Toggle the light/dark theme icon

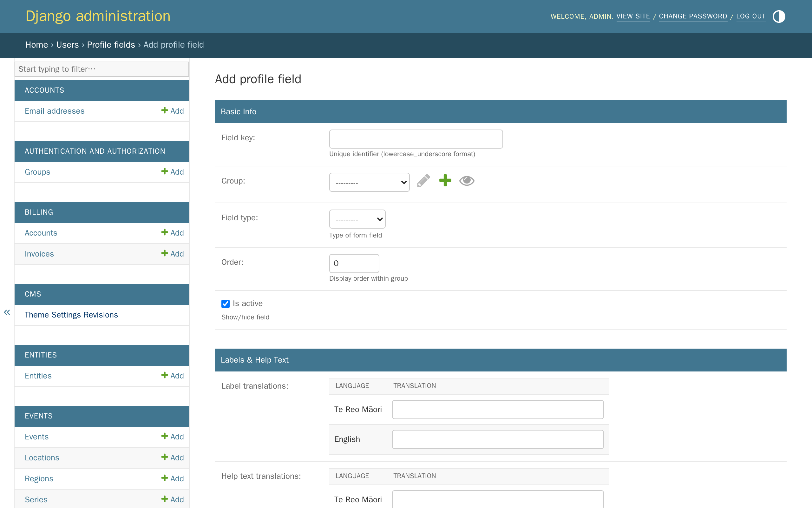click(x=779, y=16)
